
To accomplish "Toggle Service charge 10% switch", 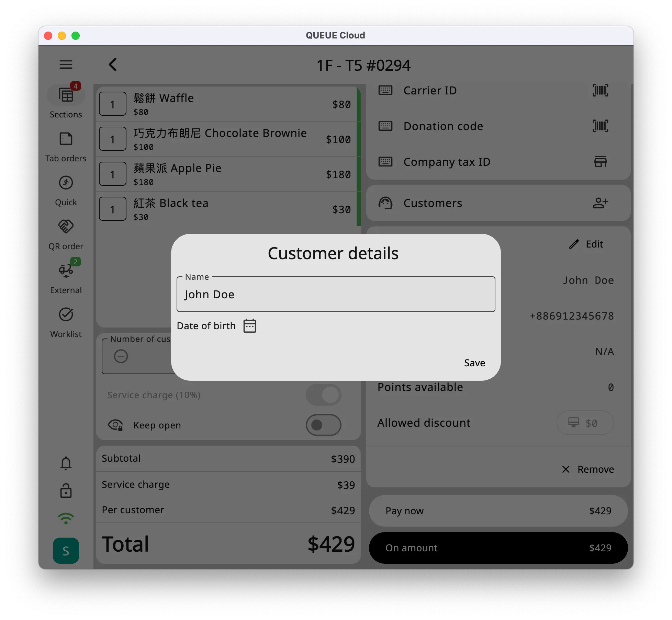I will (324, 395).
